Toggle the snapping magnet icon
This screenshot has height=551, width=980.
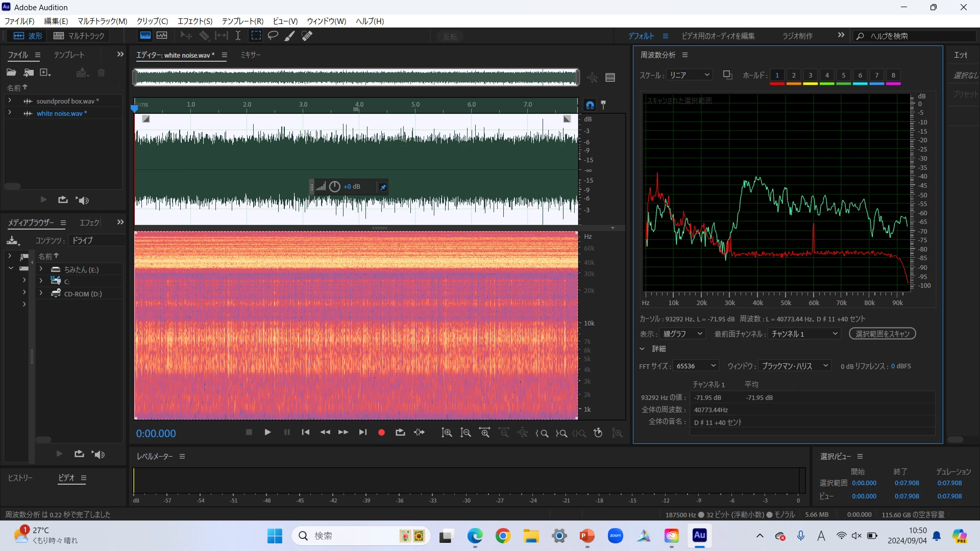(x=590, y=105)
